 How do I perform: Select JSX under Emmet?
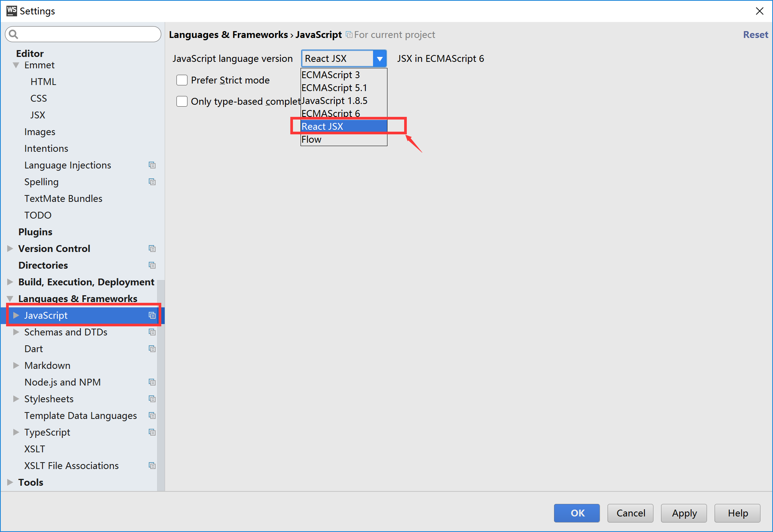click(38, 115)
